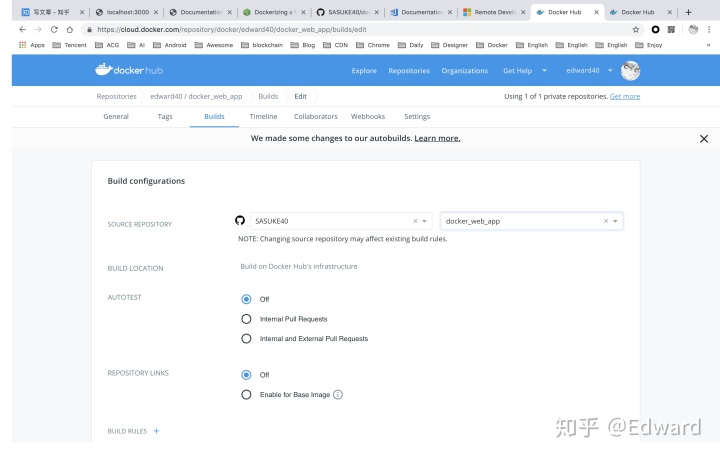
Task: Switch to SASUKE40 GitHub browser tab
Action: click(348, 12)
